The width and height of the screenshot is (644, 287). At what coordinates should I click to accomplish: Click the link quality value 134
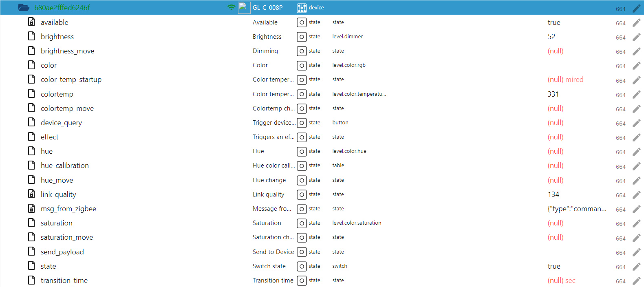[553, 194]
